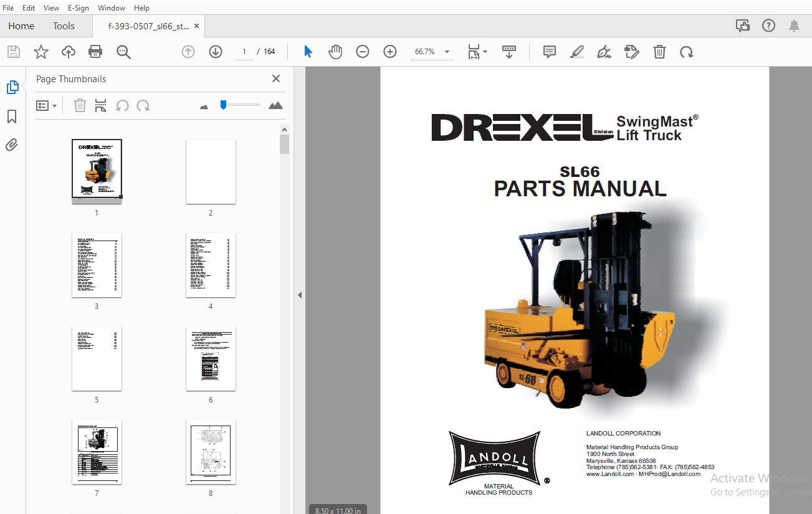Select page 6 thumbnail

point(211,358)
